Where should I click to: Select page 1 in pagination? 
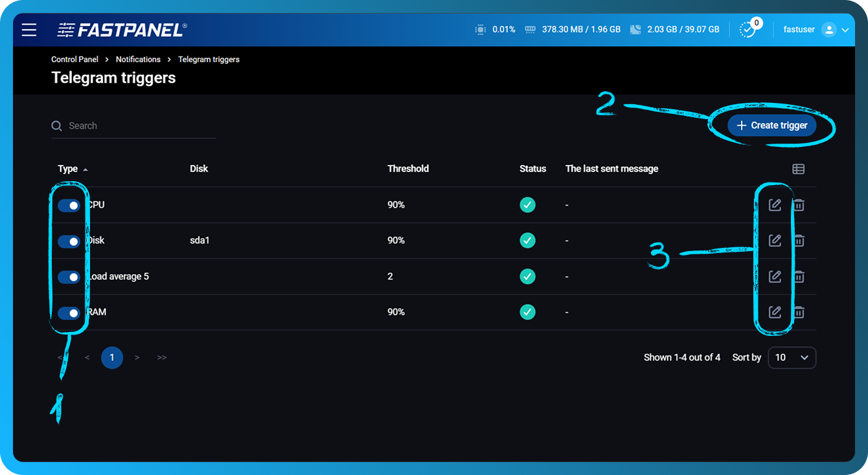pos(112,358)
